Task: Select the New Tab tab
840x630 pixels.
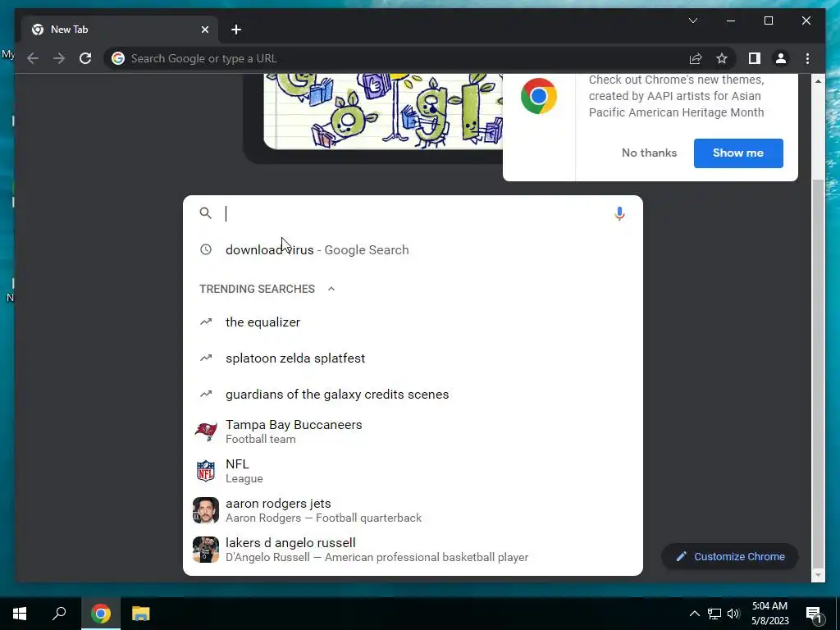Action: (x=120, y=30)
